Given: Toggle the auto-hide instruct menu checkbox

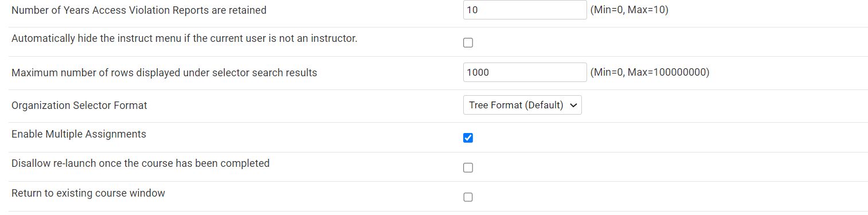Looking at the screenshot, I should coord(468,42).
